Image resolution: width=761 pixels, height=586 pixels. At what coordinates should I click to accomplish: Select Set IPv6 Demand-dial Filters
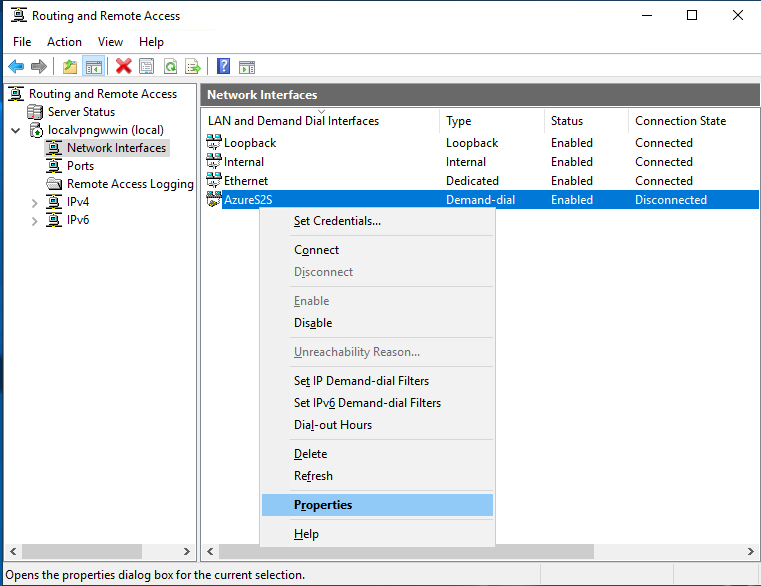(378, 402)
